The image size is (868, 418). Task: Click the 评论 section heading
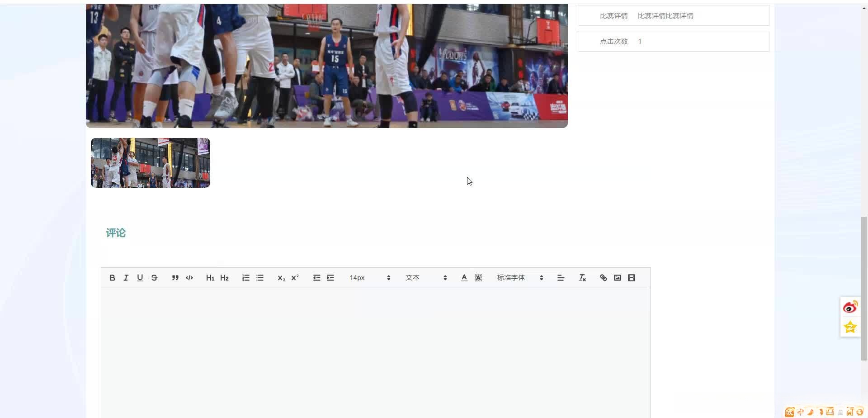[x=116, y=233]
